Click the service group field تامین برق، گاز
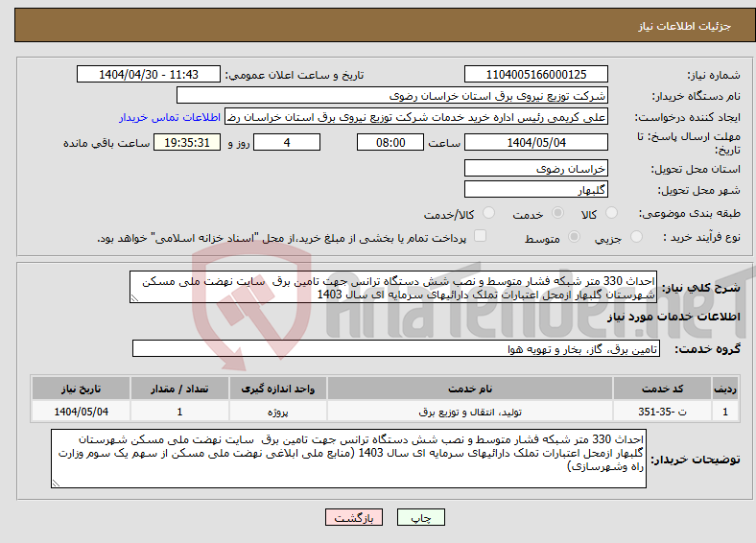 tap(396, 348)
